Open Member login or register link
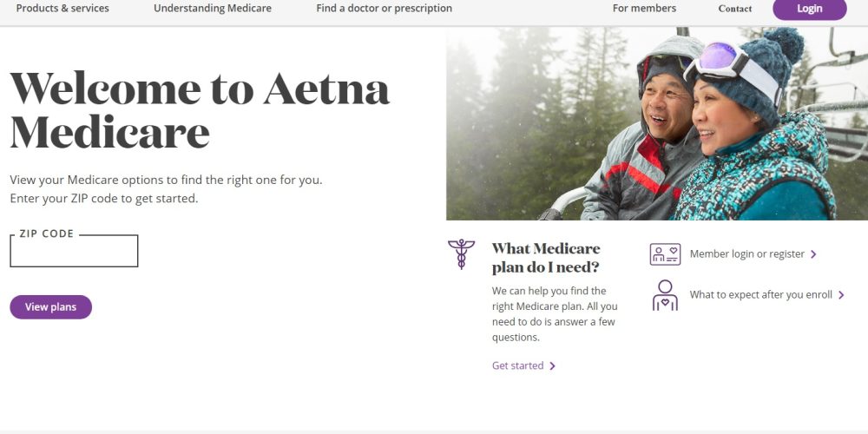This screenshot has width=868, height=434. pos(746,254)
